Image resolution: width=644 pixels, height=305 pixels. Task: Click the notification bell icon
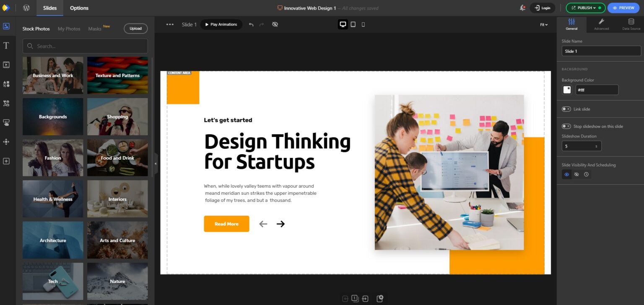point(522,8)
